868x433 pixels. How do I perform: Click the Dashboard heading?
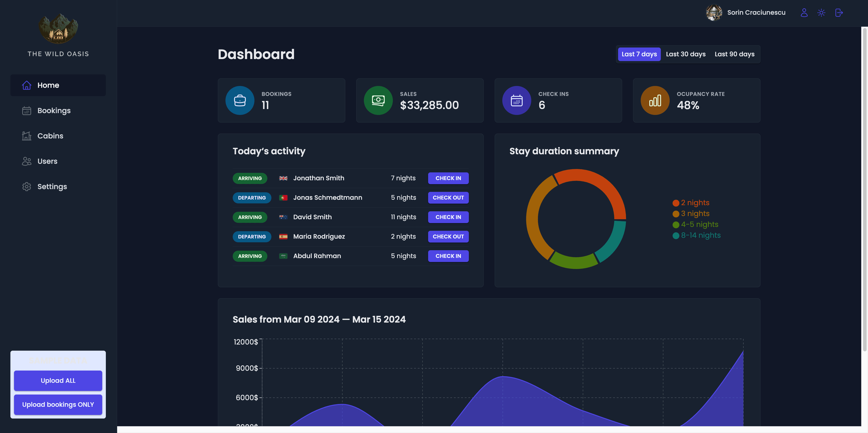[256, 54]
